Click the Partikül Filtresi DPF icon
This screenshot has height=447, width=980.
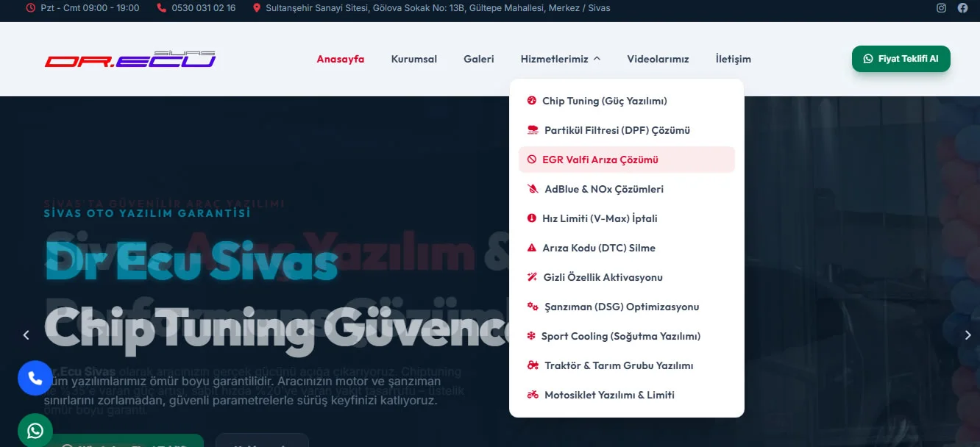pyautogui.click(x=533, y=130)
